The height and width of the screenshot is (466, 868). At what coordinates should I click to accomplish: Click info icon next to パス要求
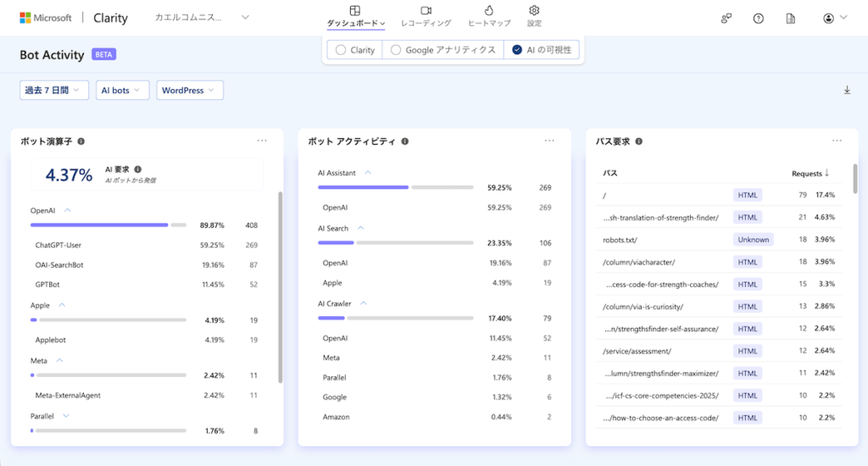tap(639, 141)
